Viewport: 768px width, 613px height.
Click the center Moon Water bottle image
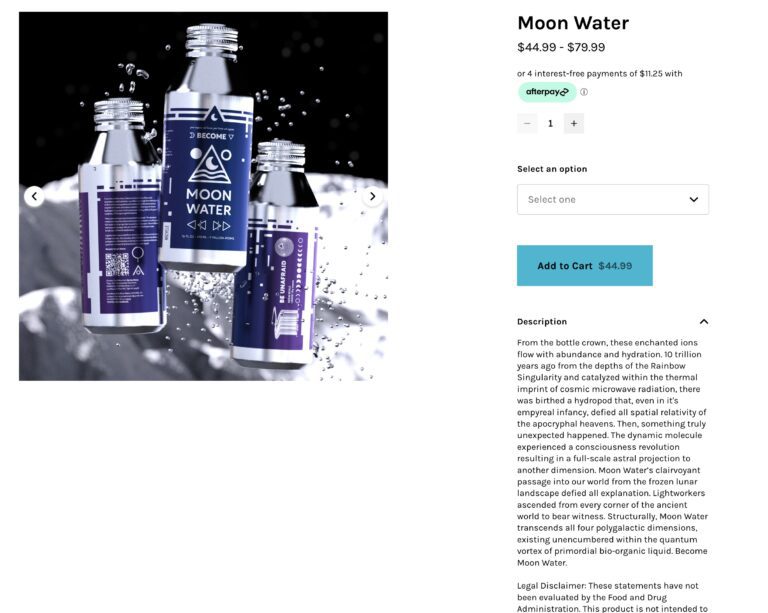click(208, 147)
